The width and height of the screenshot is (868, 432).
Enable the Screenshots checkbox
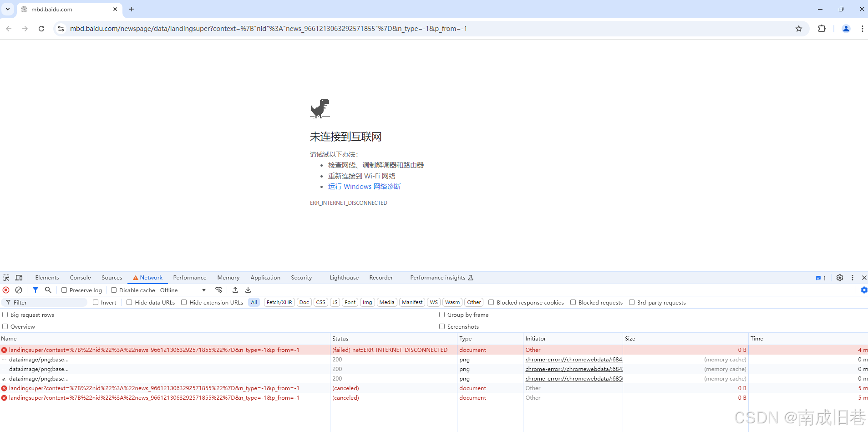pyautogui.click(x=442, y=326)
